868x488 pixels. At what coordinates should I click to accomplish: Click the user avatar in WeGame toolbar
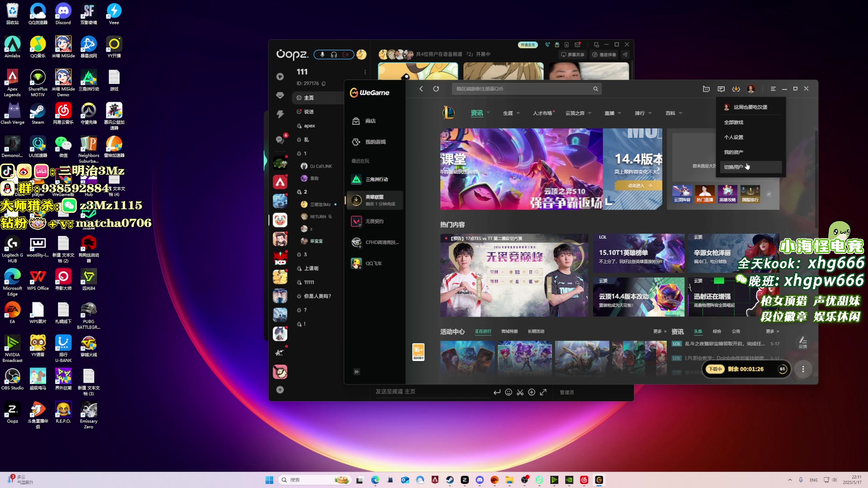pyautogui.click(x=751, y=89)
